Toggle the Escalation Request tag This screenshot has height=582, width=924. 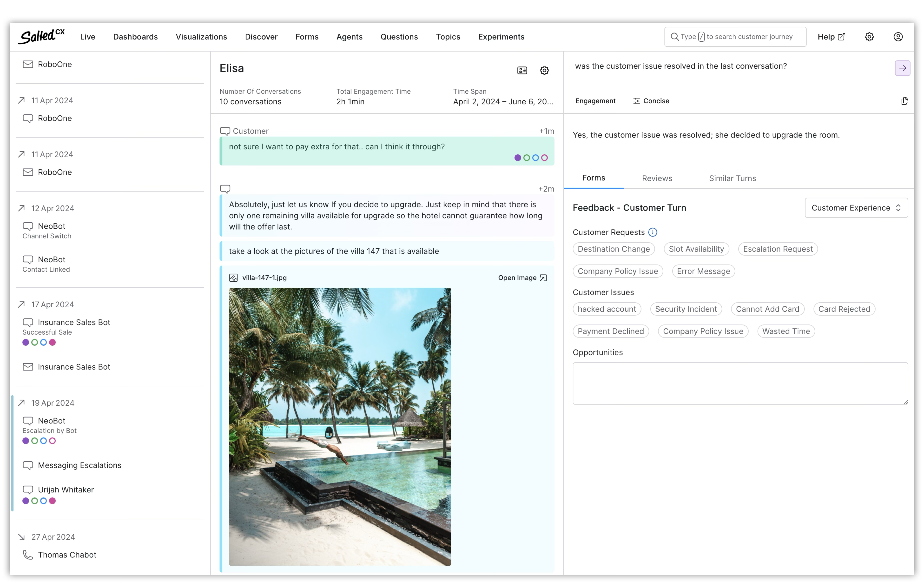coord(777,249)
